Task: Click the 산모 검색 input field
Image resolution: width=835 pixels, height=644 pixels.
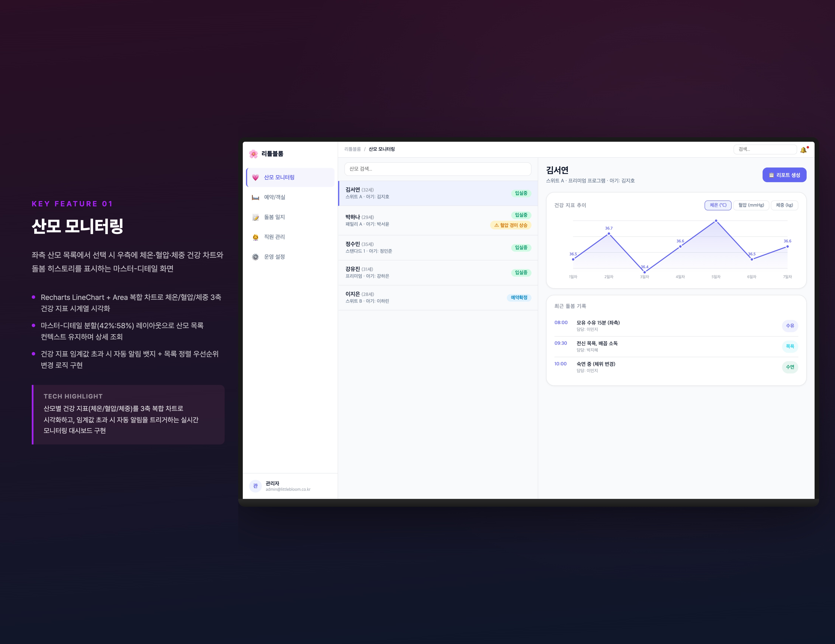Action: [x=437, y=169]
